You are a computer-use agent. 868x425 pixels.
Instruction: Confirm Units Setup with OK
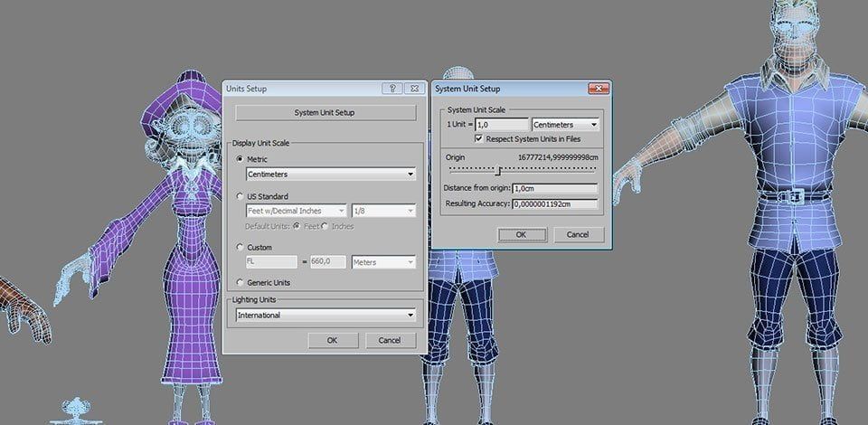[332, 340]
